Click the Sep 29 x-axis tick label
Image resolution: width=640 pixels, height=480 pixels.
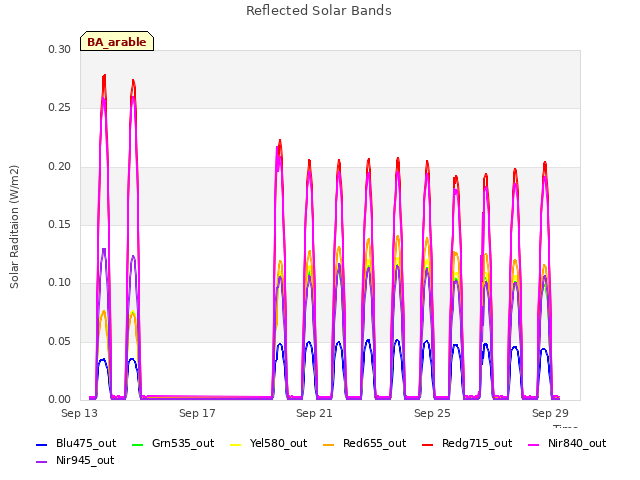tap(550, 413)
